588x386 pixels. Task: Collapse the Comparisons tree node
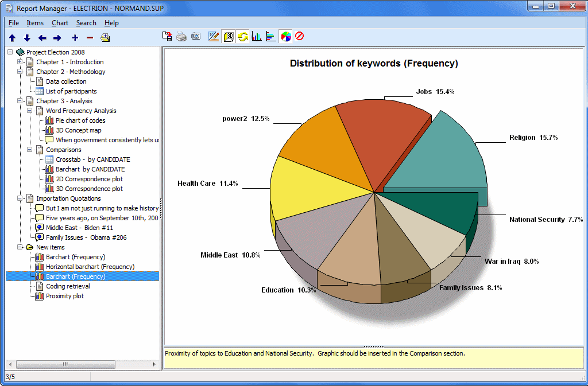[30, 150]
